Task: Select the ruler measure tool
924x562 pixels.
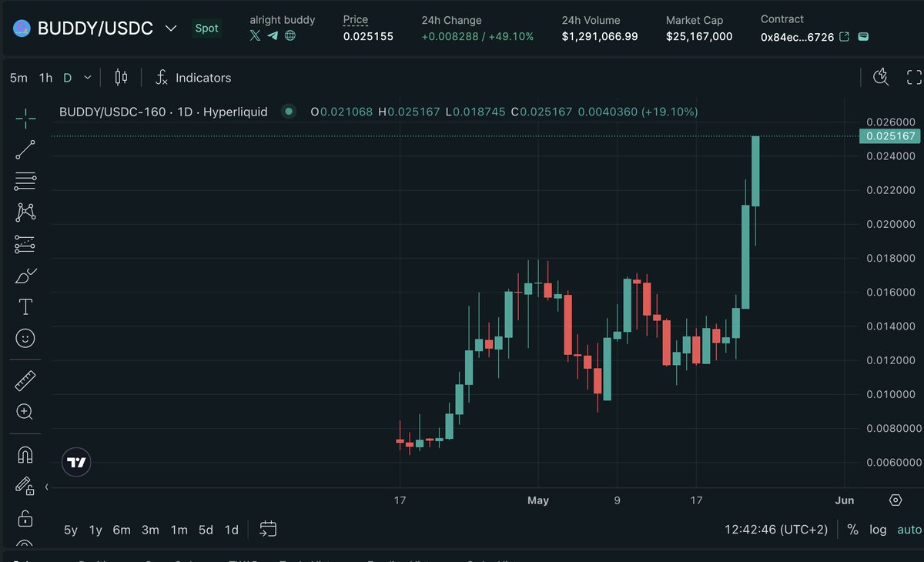Action: [x=25, y=380]
